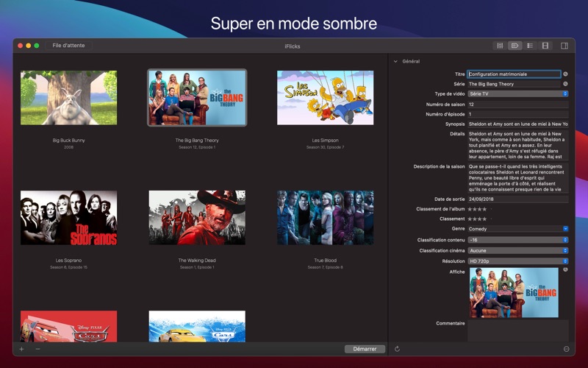Click the 'True Blood' title text

click(325, 261)
